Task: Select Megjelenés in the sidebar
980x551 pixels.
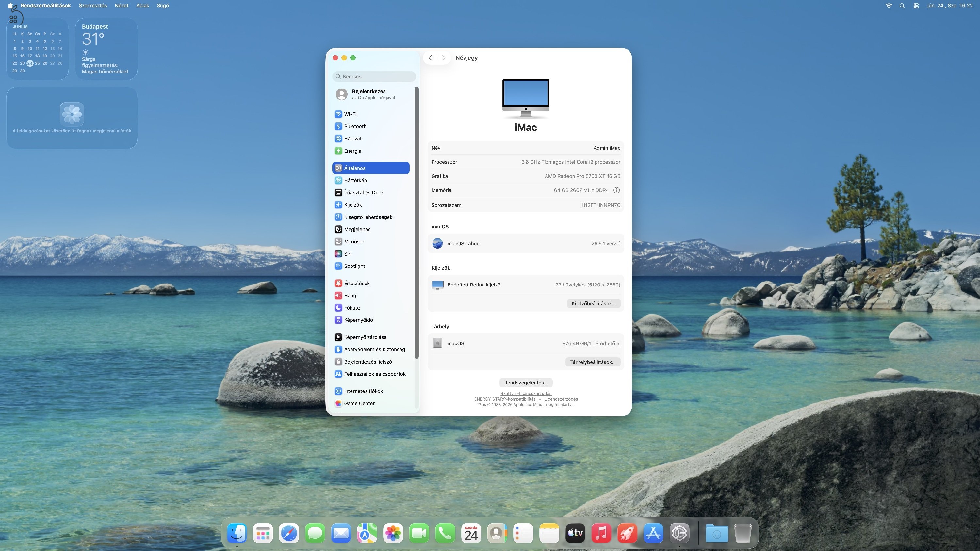Action: 370,229
